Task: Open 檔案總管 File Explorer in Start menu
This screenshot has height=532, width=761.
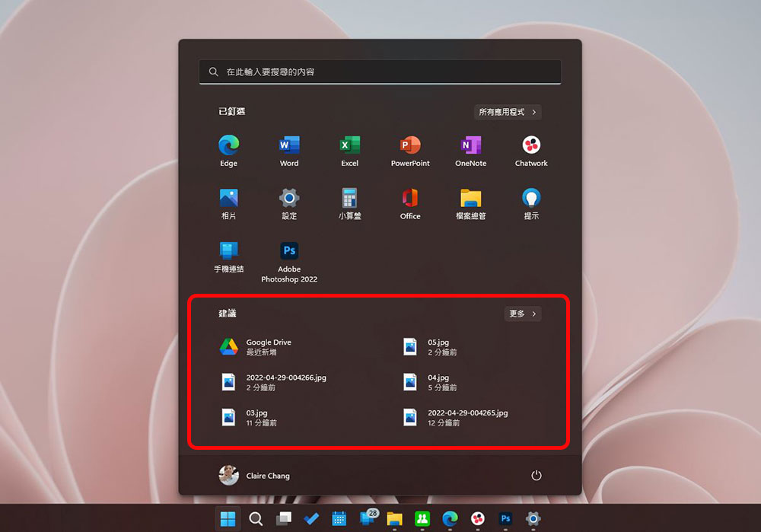Action: tap(471, 204)
